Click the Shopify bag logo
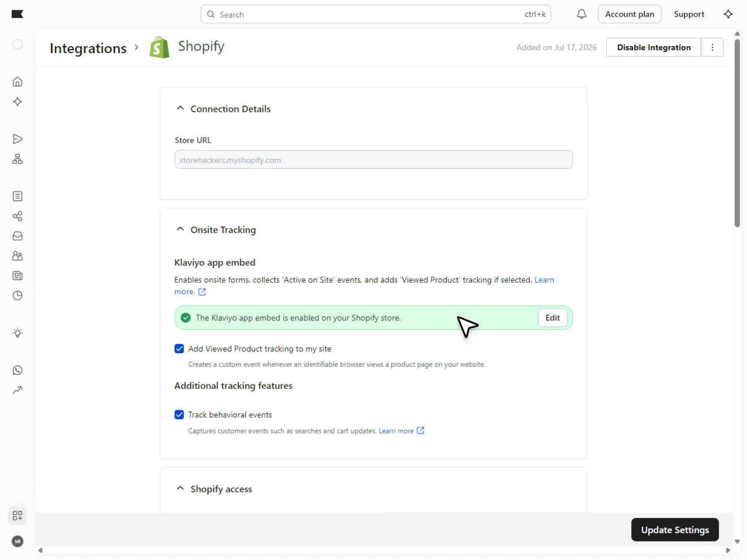The width and height of the screenshot is (747, 560). point(159,47)
